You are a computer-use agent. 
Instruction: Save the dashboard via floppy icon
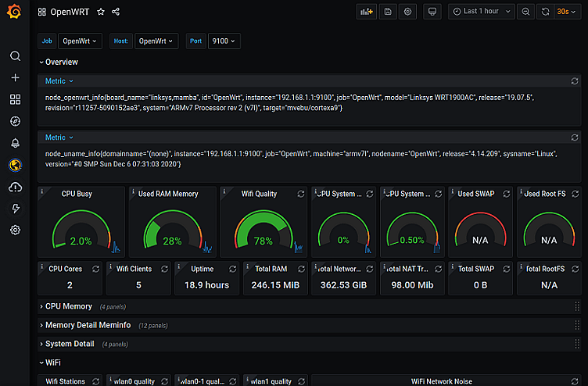pyautogui.click(x=388, y=12)
